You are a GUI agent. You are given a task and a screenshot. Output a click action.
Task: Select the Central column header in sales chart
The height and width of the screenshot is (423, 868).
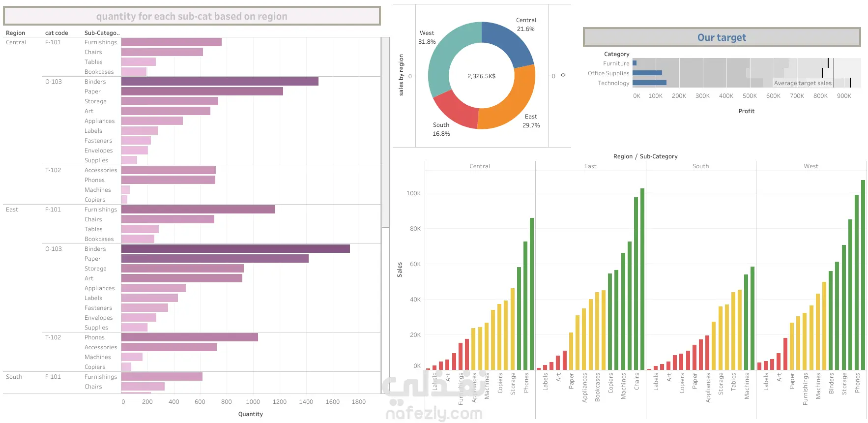480,166
